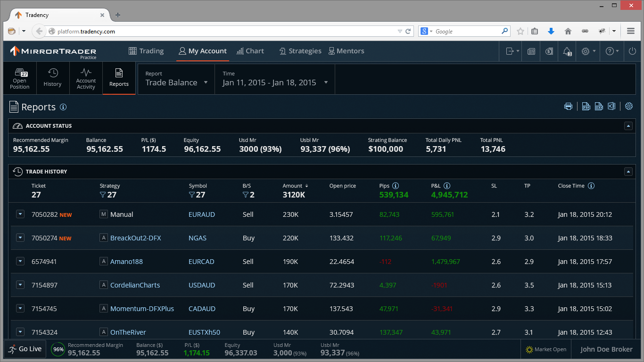Export the report as CSV
This screenshot has width=644, height=362.
(599, 106)
